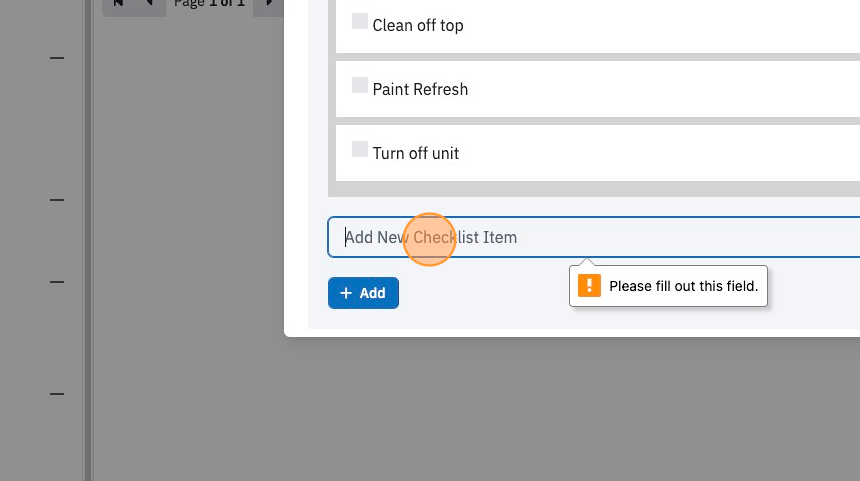
Task: Add the new checklist item with Add button
Action: (x=363, y=293)
